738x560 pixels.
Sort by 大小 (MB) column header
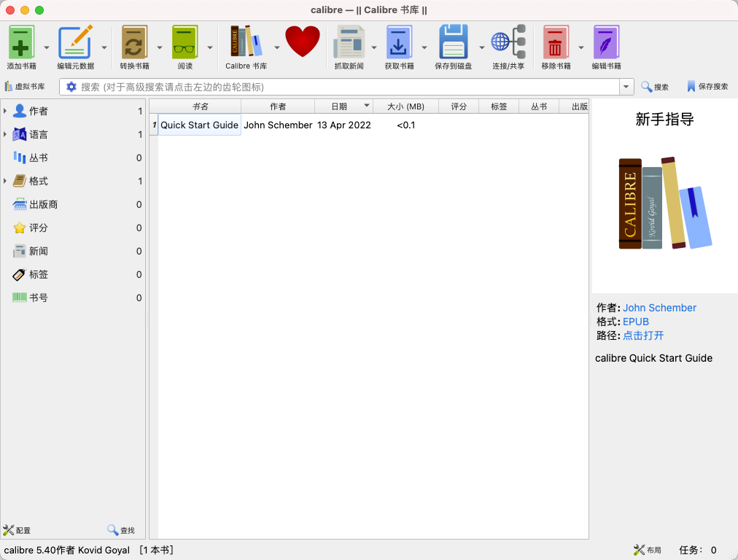pos(405,106)
